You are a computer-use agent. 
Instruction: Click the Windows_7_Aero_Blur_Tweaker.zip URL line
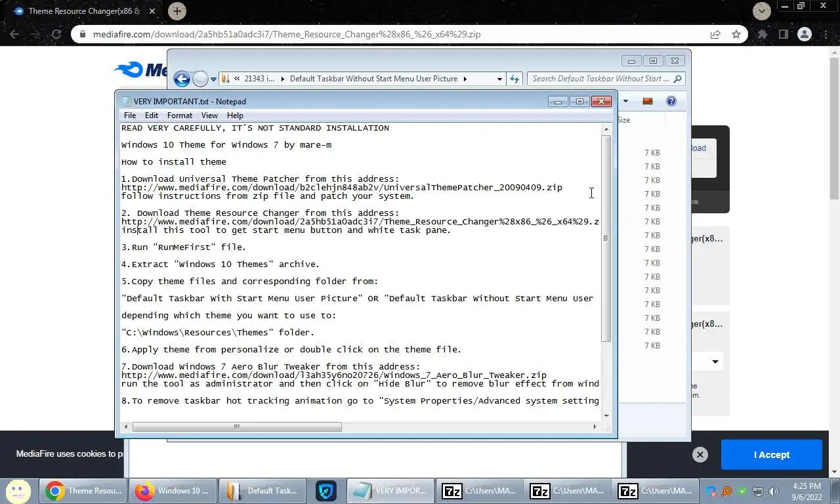[x=334, y=375]
